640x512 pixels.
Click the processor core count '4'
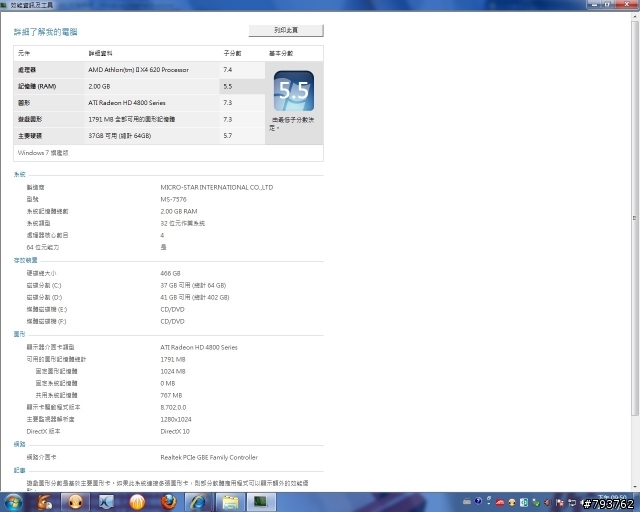tap(162, 235)
